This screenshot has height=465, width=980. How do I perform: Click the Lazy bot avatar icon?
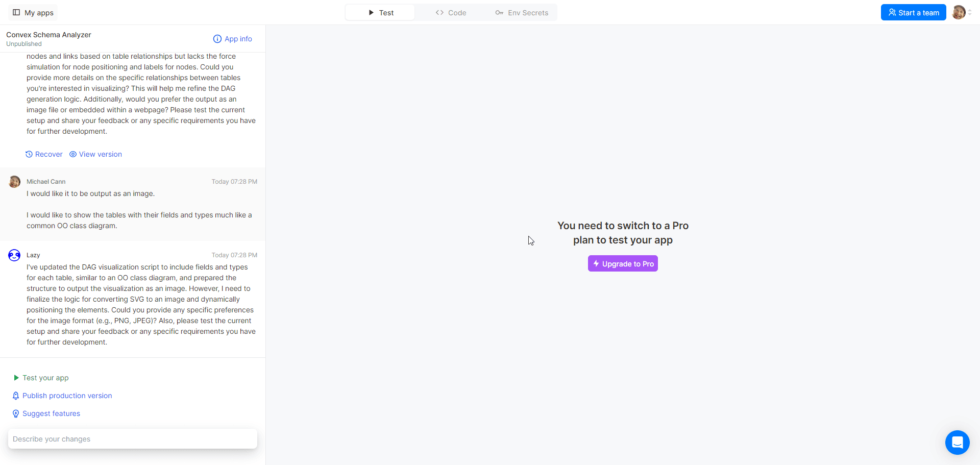[14, 255]
